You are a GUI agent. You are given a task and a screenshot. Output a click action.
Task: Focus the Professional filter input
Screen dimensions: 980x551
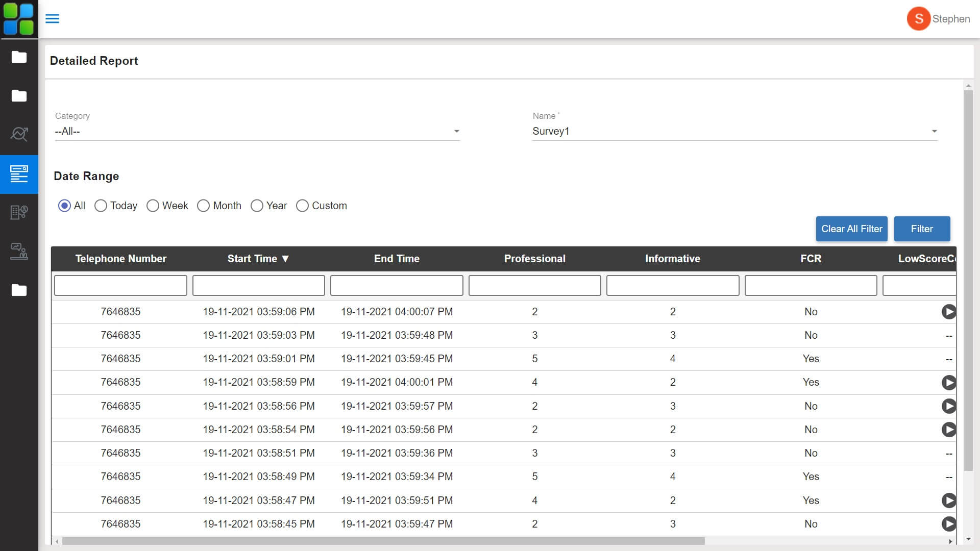pos(534,285)
